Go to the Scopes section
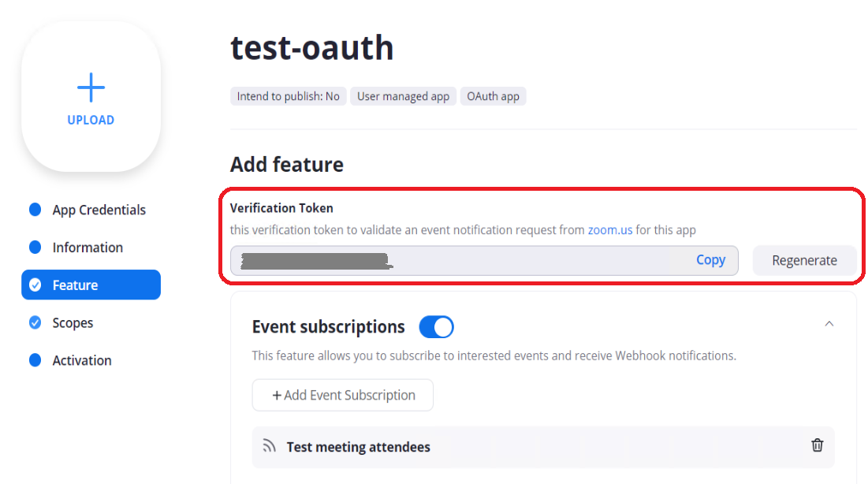The image size is (868, 484). [x=73, y=323]
